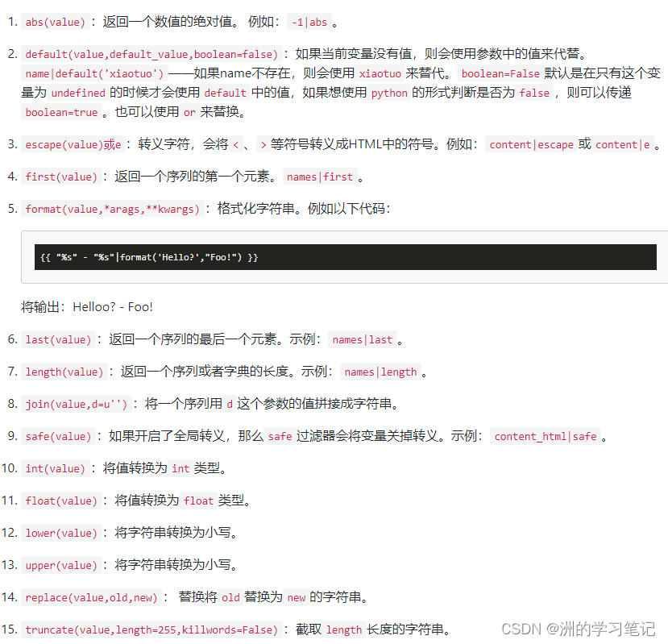This screenshot has width=668, height=644.
Task: Click the -1|abs example code
Action: pyautogui.click(x=309, y=22)
